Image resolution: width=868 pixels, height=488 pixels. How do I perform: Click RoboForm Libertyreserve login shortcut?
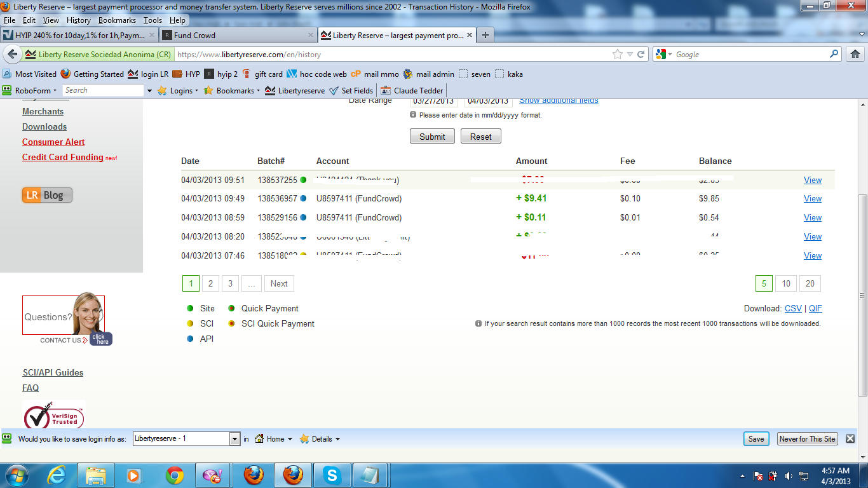(295, 91)
